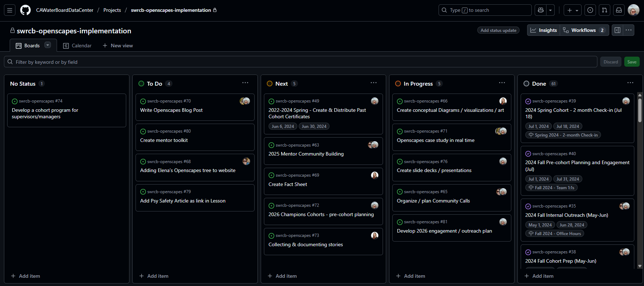Open pull requests icon in header
The height and width of the screenshot is (286, 644).
(605, 10)
